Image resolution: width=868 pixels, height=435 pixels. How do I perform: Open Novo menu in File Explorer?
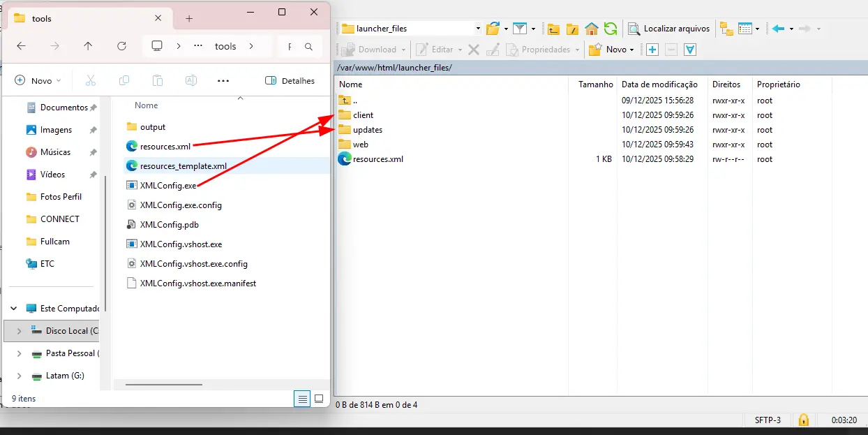38,81
